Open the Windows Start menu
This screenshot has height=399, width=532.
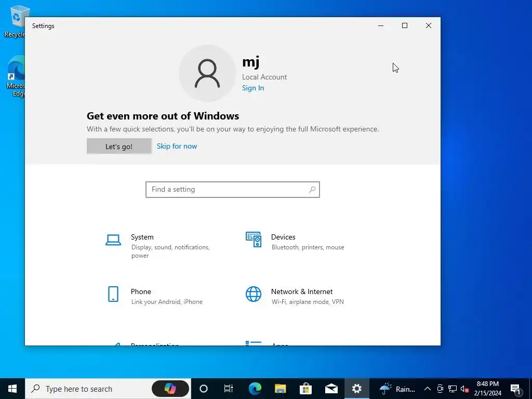pyautogui.click(x=12, y=389)
